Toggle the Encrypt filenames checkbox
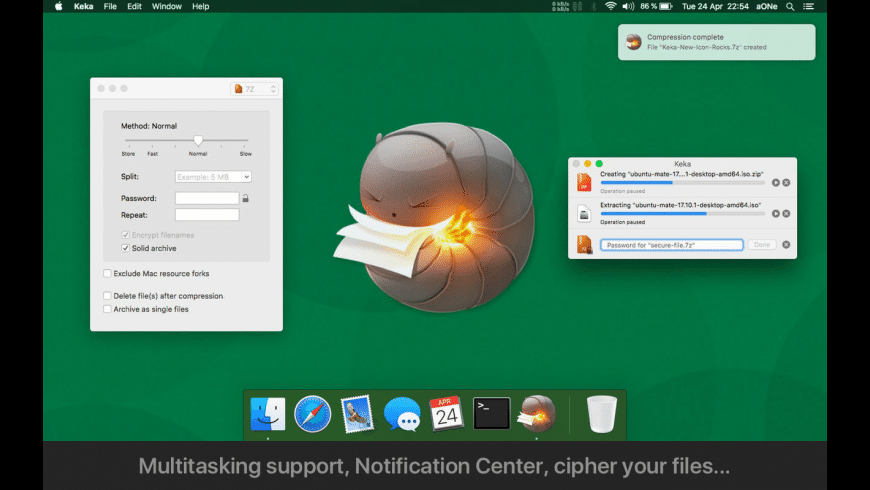The image size is (870, 490). tap(125, 235)
